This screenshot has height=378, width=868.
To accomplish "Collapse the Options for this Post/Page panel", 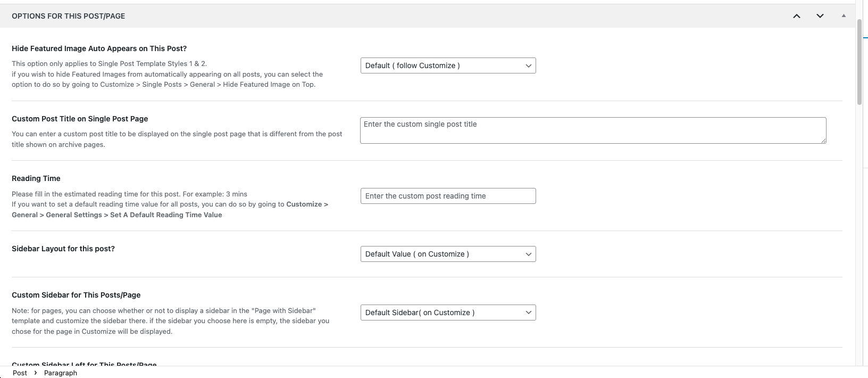I will tap(844, 16).
